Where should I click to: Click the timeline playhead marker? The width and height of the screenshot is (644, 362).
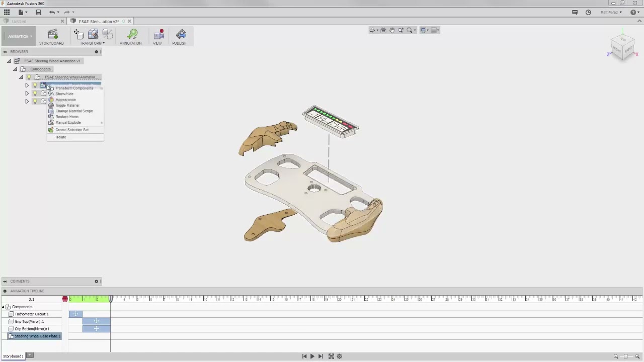click(x=111, y=299)
